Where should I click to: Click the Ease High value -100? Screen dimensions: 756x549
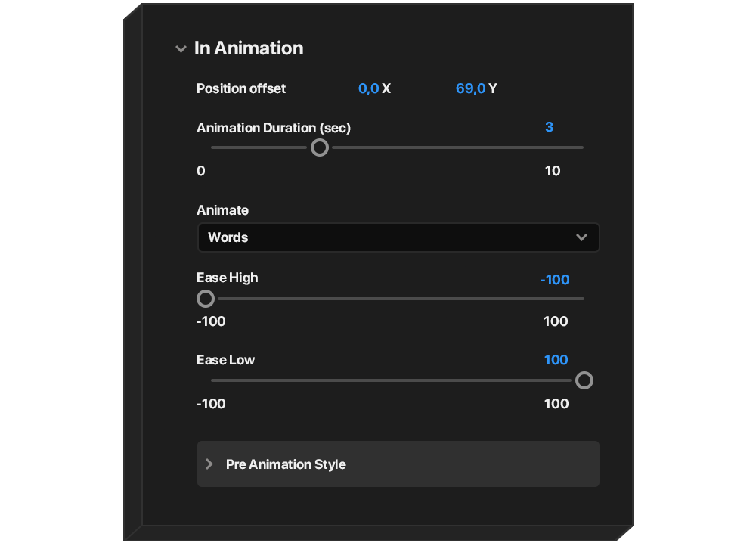555,280
